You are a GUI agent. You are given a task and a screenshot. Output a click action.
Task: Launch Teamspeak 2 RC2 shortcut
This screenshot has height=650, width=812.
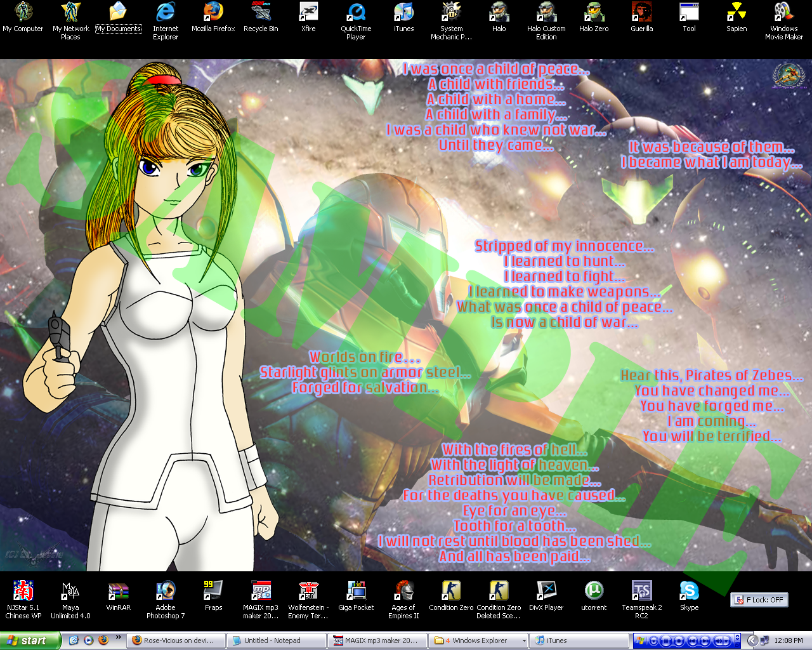click(641, 600)
